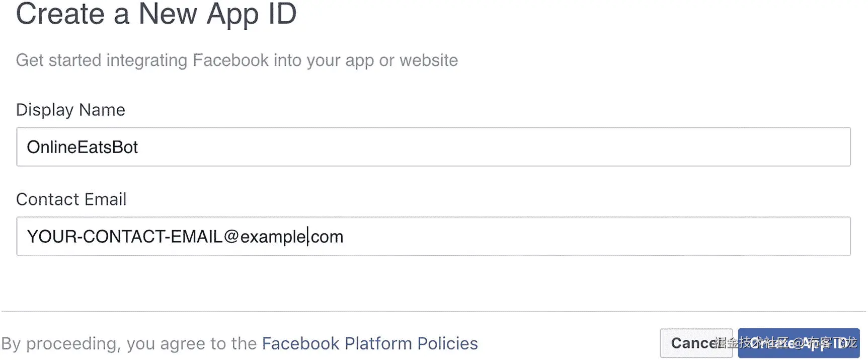Click the "@" symbol in Contact Email
Screen dimensions: 868x360
point(231,236)
